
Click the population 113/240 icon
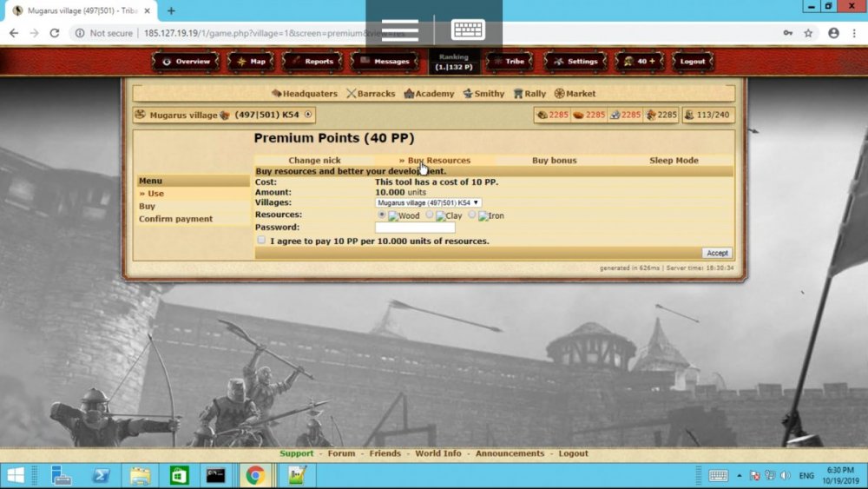689,115
